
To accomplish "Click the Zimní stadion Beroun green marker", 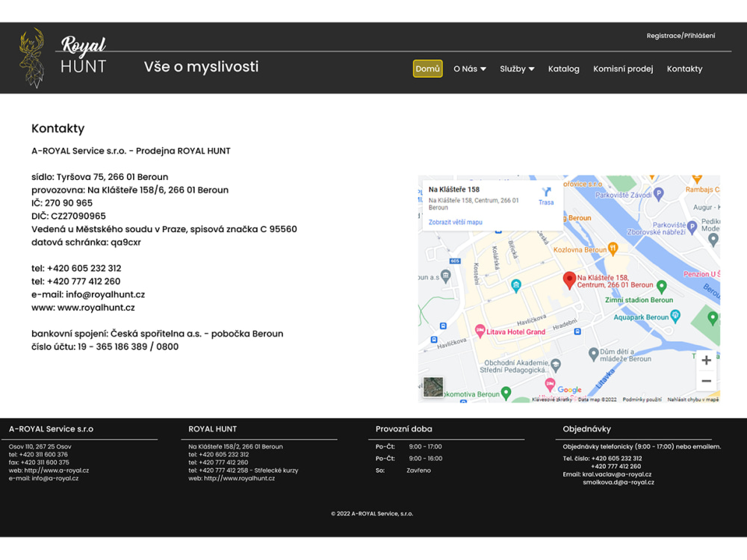I will (661, 287).
